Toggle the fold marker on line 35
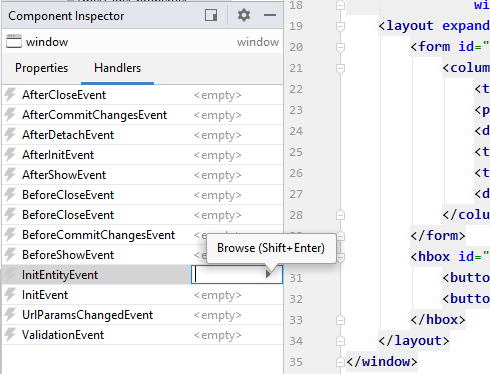The image size is (490, 374). 340,362
